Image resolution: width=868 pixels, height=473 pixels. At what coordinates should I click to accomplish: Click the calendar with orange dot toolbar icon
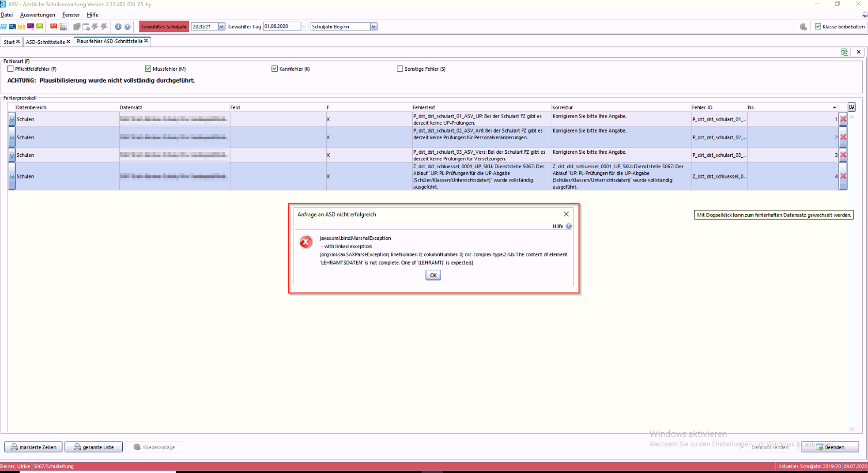pos(86,26)
